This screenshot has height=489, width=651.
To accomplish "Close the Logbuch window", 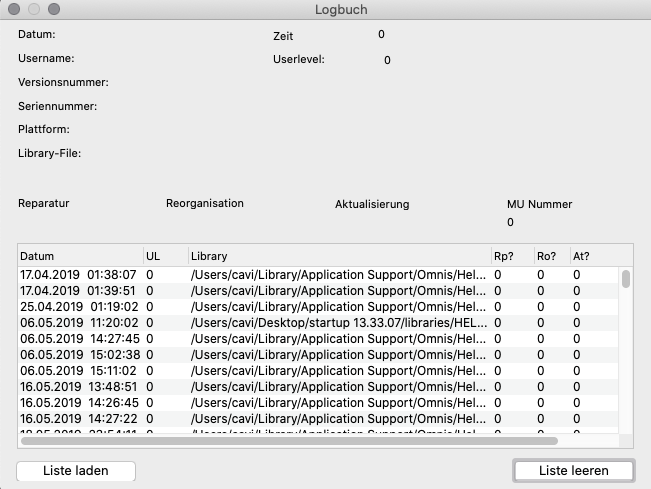I will tap(14, 9).
